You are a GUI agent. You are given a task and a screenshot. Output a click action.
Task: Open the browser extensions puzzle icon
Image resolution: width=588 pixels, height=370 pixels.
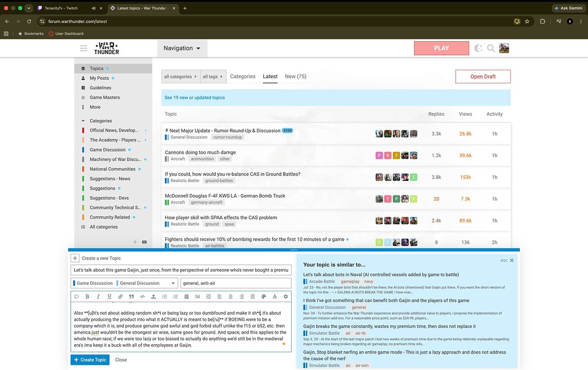click(x=542, y=21)
